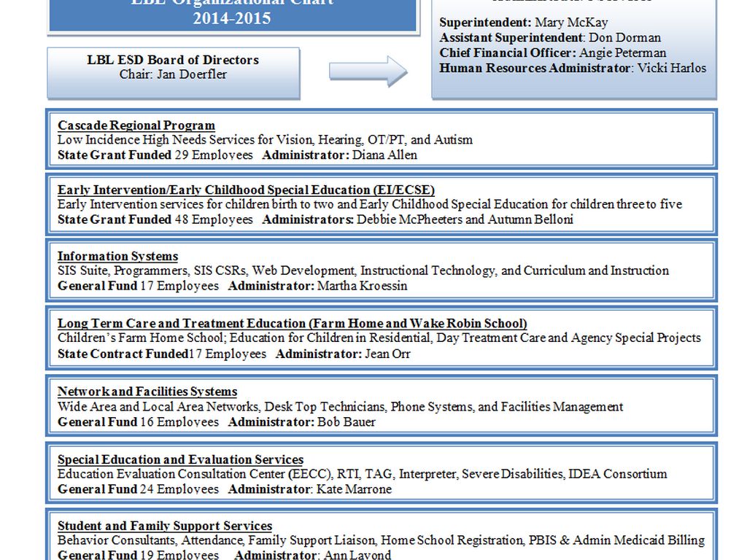Open Special Education and Evaluation Services heading
This screenshot has height=560, width=747.
point(180,459)
